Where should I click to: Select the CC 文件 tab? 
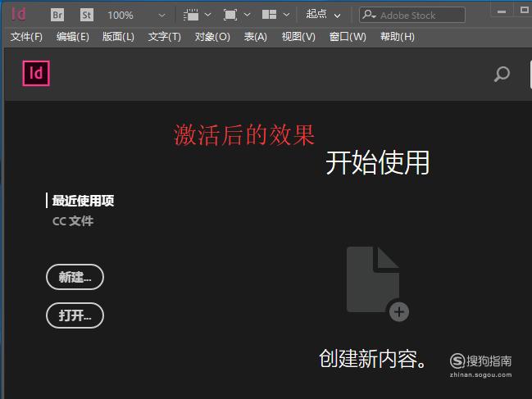click(73, 221)
